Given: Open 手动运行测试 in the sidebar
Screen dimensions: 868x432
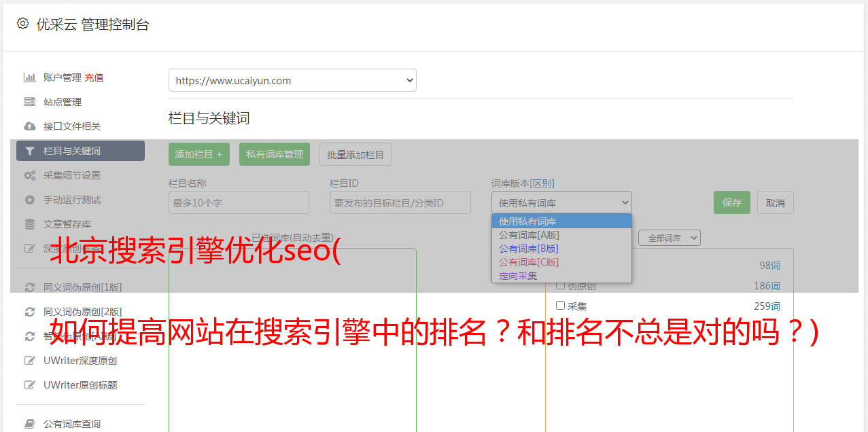Looking at the screenshot, I should tap(72, 200).
